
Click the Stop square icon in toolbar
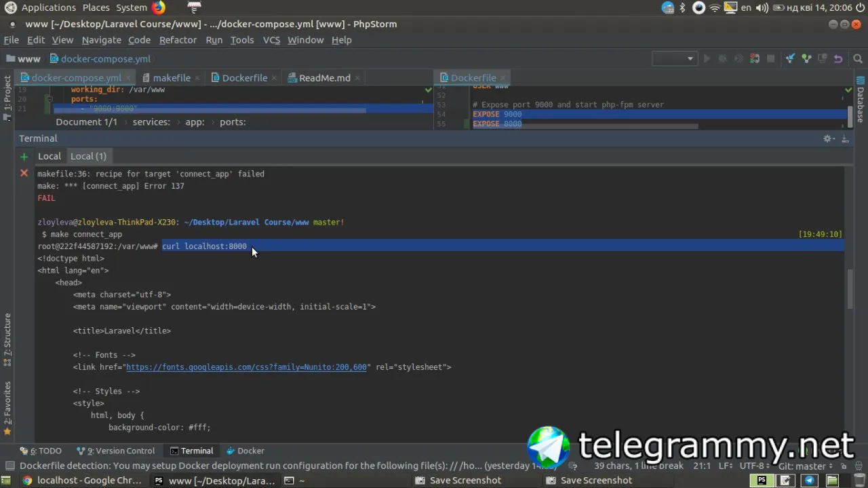pyautogui.click(x=770, y=59)
